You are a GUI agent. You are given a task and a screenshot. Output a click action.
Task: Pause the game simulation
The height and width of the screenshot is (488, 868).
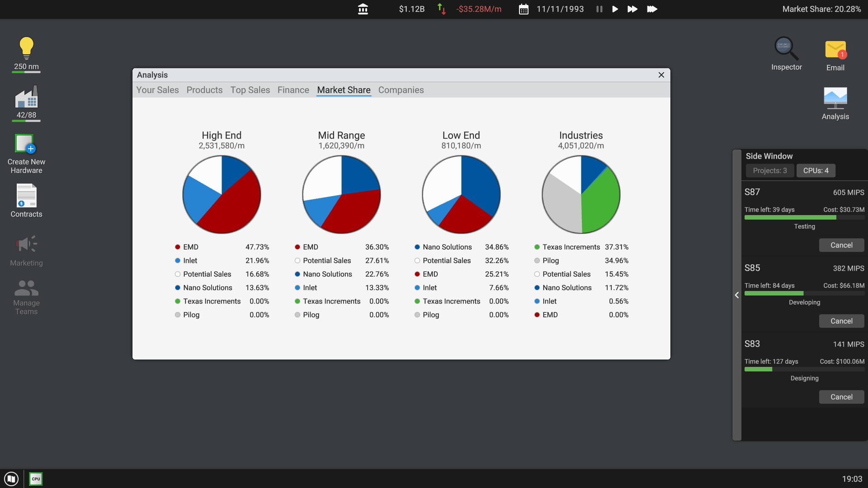tap(599, 9)
